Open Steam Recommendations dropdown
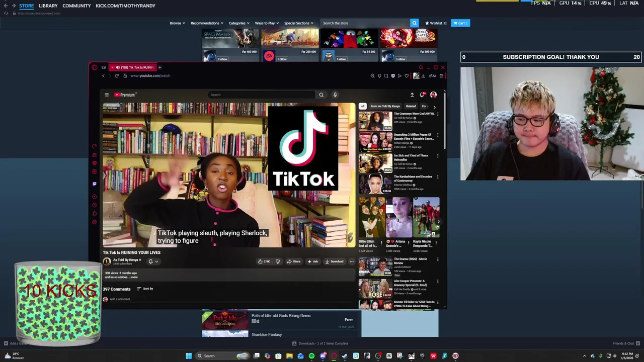Image resolution: width=644 pixels, height=362 pixels. 206,23
